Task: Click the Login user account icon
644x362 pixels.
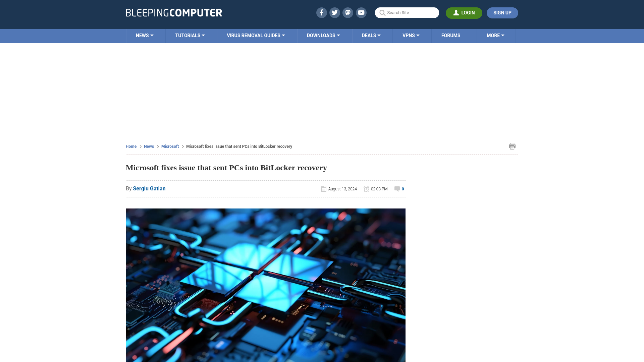Action: pos(455,13)
